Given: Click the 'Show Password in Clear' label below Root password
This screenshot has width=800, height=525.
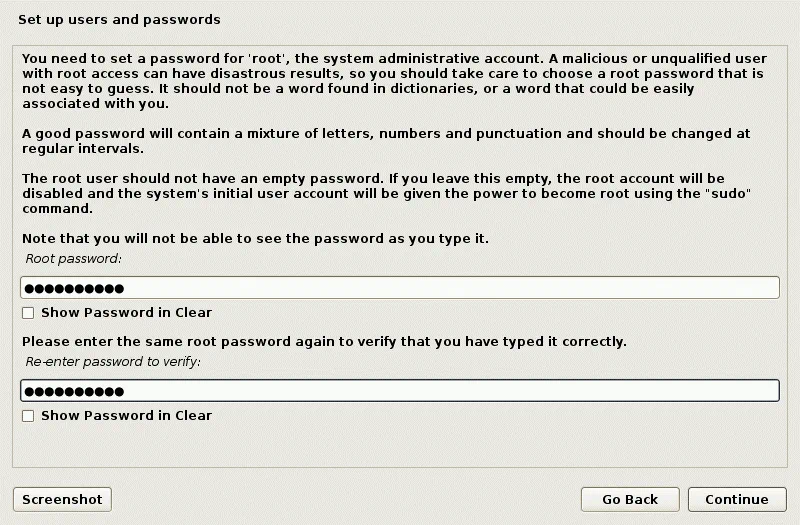Looking at the screenshot, I should pyautogui.click(x=126, y=313).
